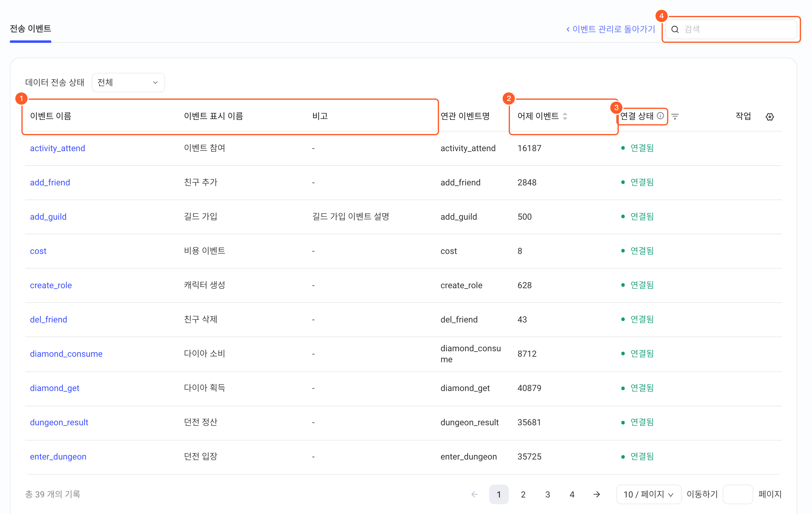Sort by 어제 이벤트 column arrows

(565, 116)
